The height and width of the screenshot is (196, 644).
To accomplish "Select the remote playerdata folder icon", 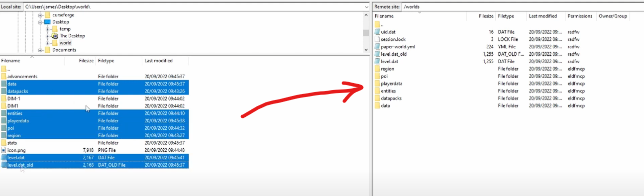I will 377,84.
